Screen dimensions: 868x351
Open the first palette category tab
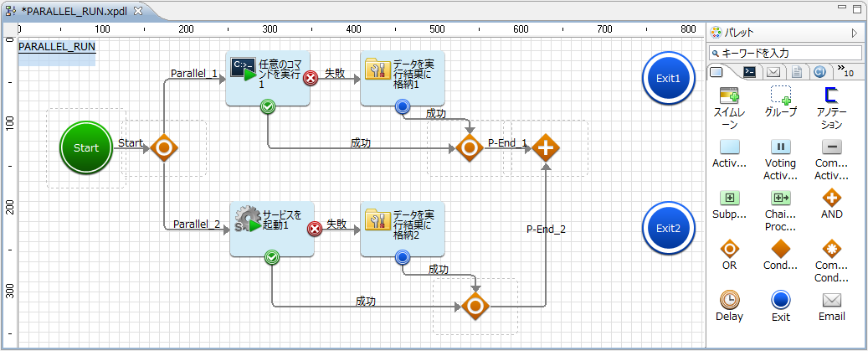tap(716, 72)
